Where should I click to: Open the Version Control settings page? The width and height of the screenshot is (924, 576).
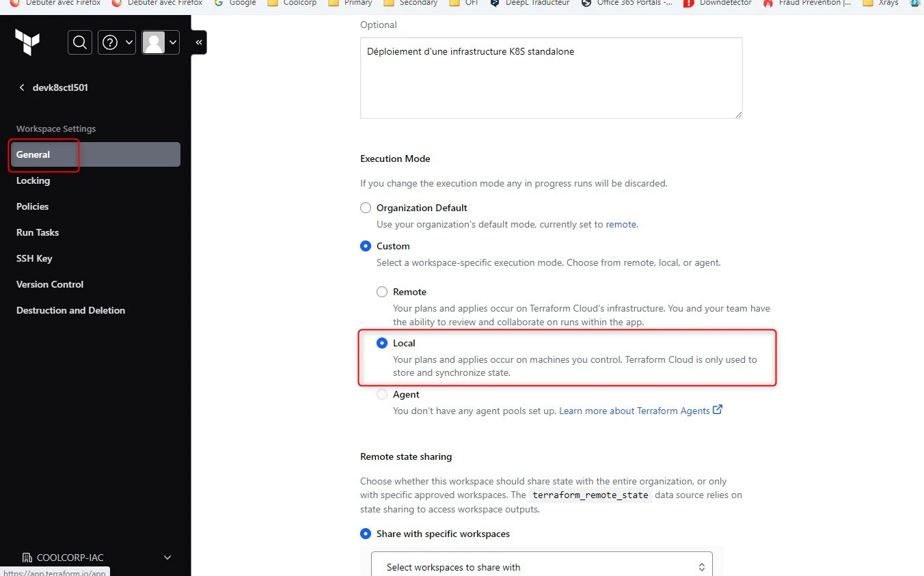tap(50, 284)
